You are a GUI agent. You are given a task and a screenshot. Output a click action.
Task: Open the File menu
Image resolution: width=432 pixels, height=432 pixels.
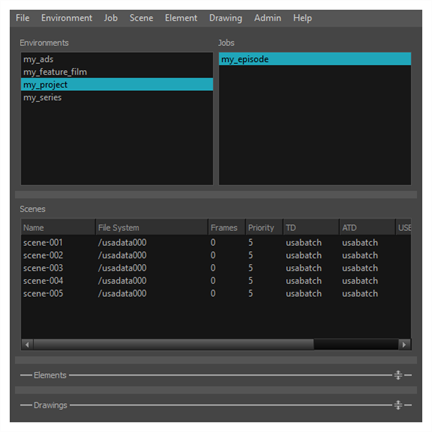(22, 18)
